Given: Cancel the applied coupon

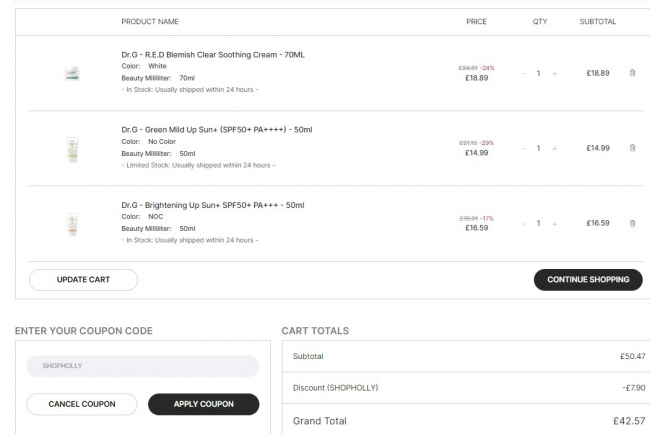Looking at the screenshot, I should tap(82, 404).
